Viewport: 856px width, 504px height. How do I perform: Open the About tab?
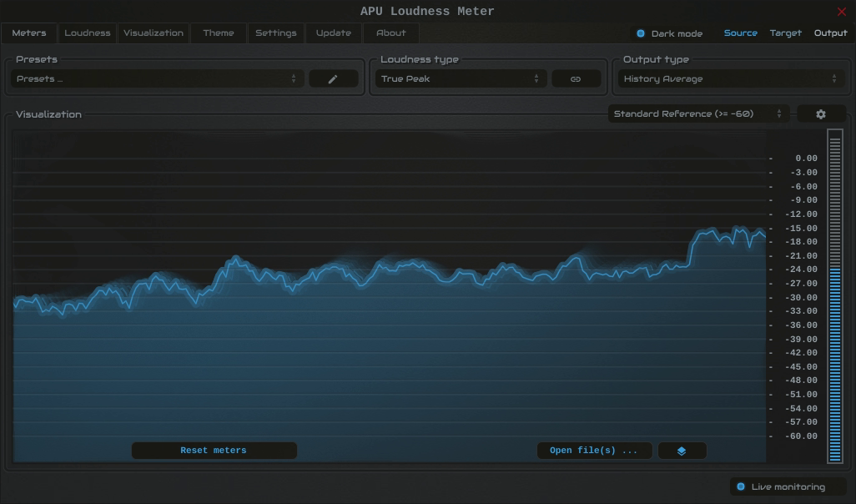tap(391, 33)
